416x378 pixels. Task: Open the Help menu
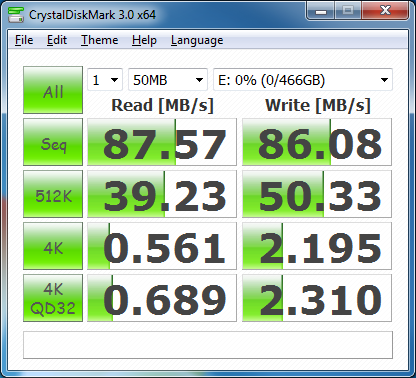tap(144, 40)
